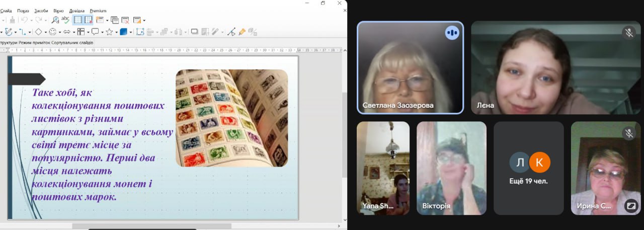Select the smiley symbol shapes tool
644x230 pixels.
point(52,32)
